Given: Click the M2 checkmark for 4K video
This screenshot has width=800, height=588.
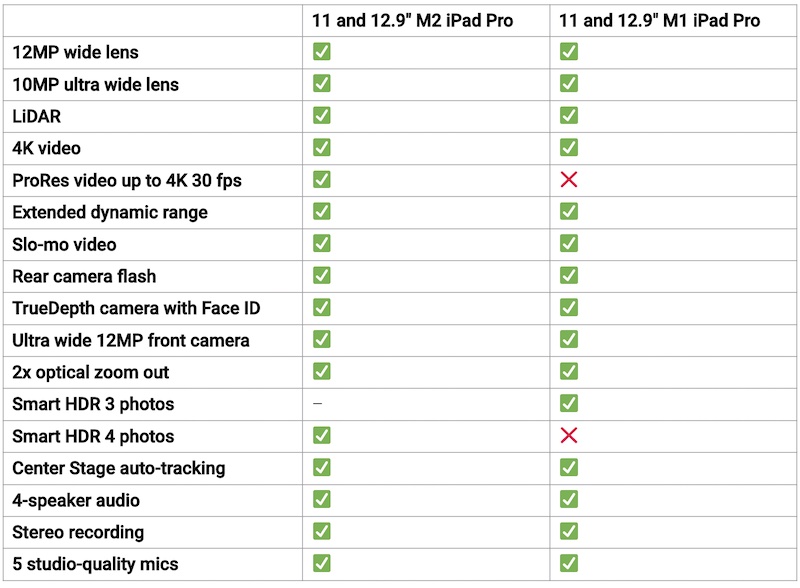Looking at the screenshot, I should coord(322,148).
